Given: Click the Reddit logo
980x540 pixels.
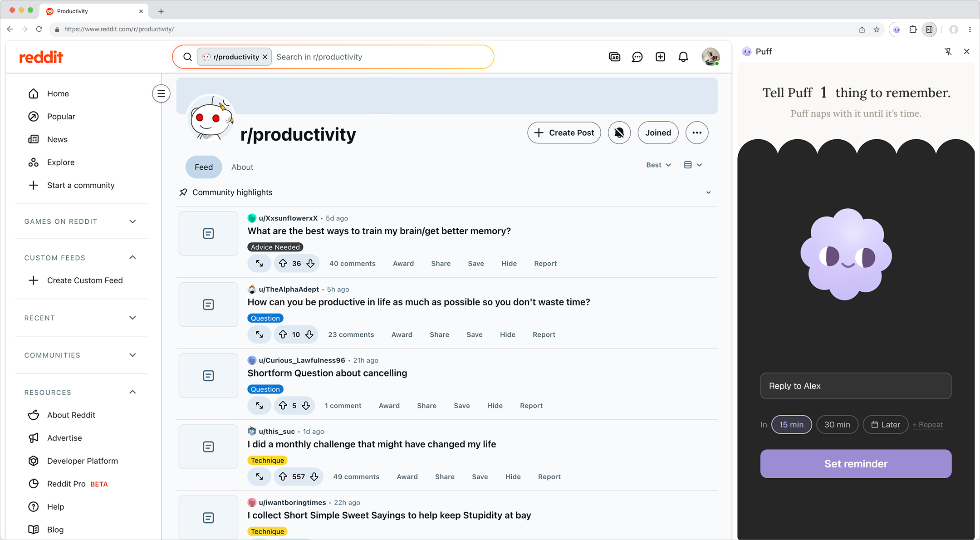Looking at the screenshot, I should point(41,57).
